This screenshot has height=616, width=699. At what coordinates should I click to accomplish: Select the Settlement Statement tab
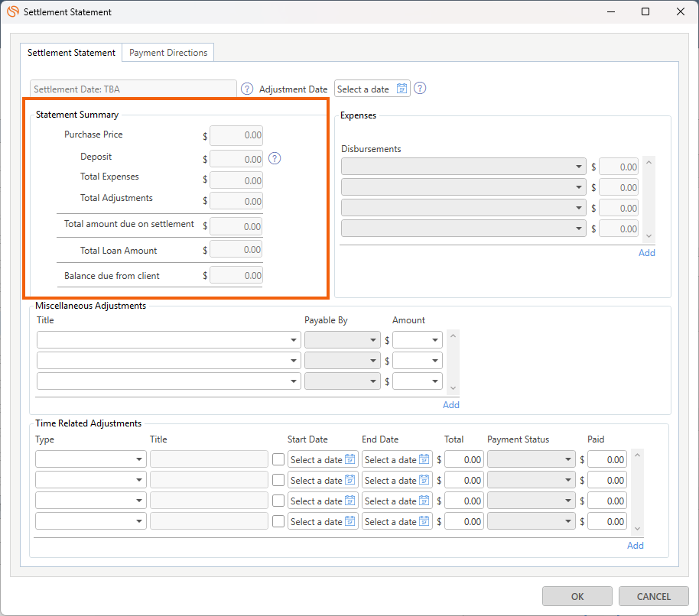tap(71, 53)
